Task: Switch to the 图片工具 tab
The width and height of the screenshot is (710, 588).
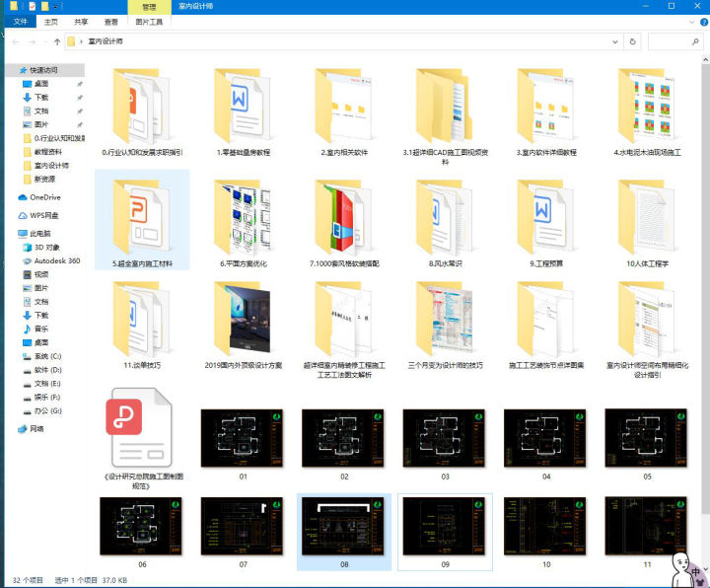Action: pyautogui.click(x=149, y=21)
